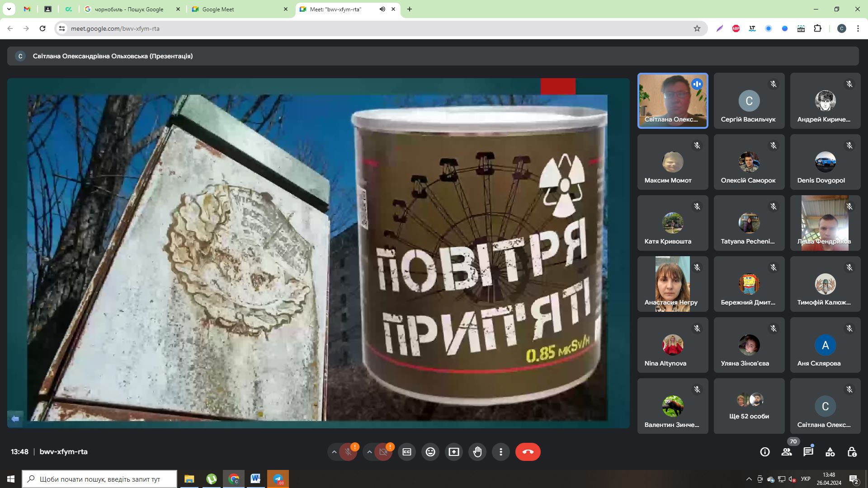Turn on the camera in Meet controls
Screen dimensions: 868x488
[383, 452]
